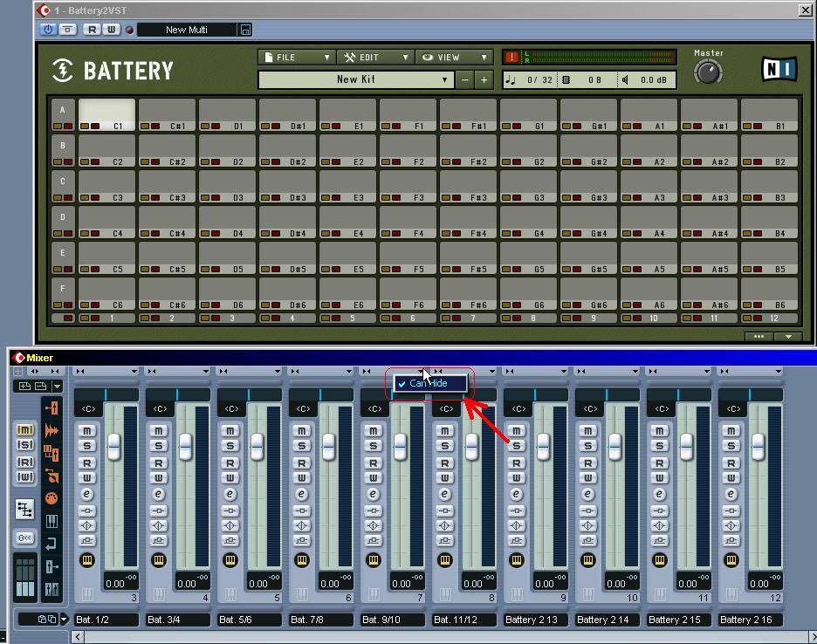Open channel 12 view options dropdown arrow
This screenshot has height=644, width=817.
[778, 372]
